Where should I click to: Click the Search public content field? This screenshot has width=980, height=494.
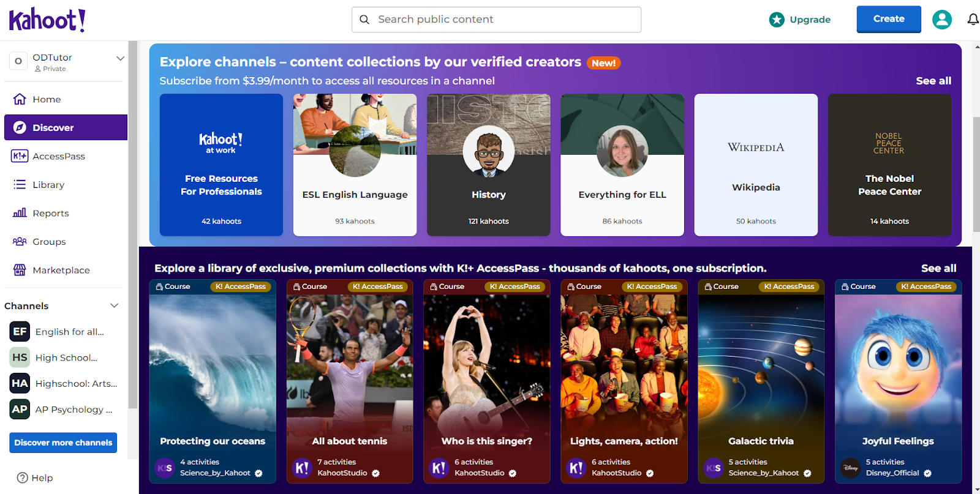click(496, 20)
